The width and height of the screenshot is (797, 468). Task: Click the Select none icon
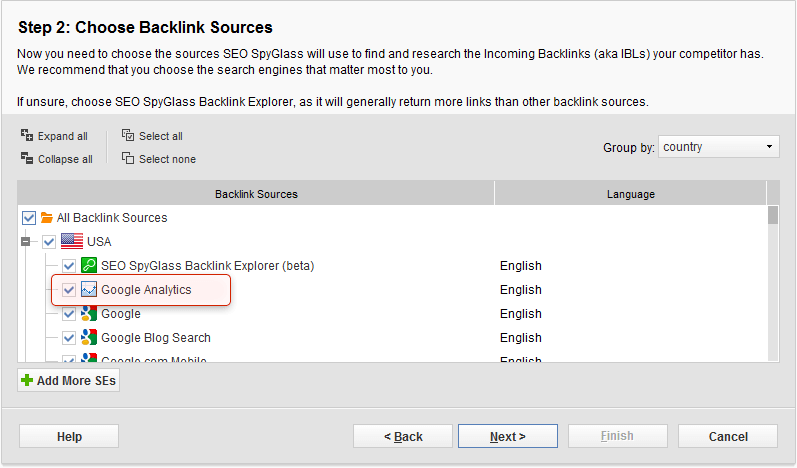coord(128,158)
